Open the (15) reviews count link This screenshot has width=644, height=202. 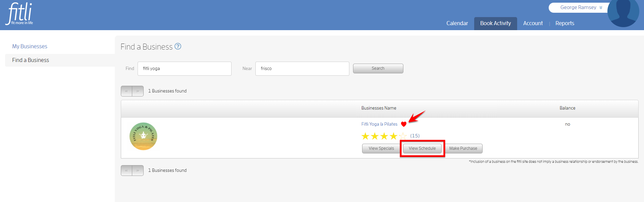point(415,136)
